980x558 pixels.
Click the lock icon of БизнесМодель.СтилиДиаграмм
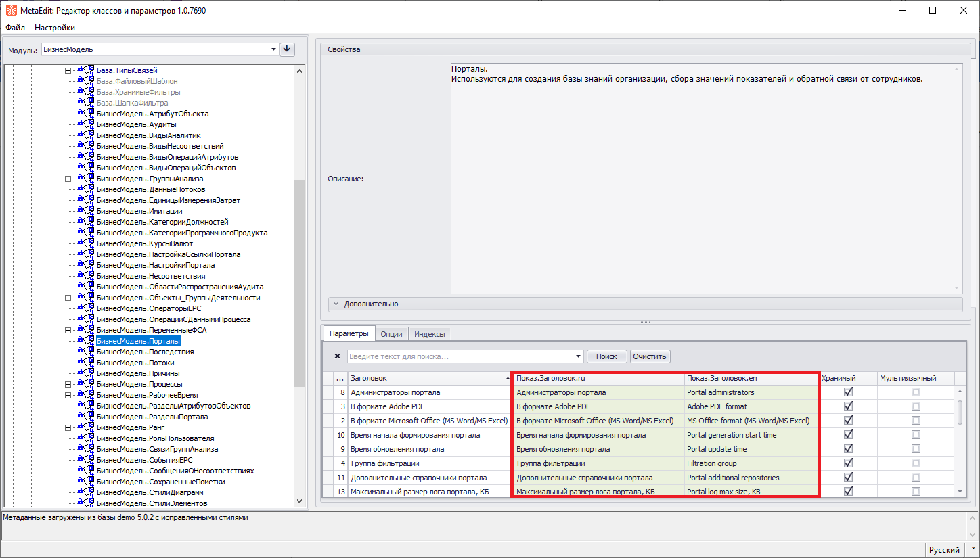[81, 492]
